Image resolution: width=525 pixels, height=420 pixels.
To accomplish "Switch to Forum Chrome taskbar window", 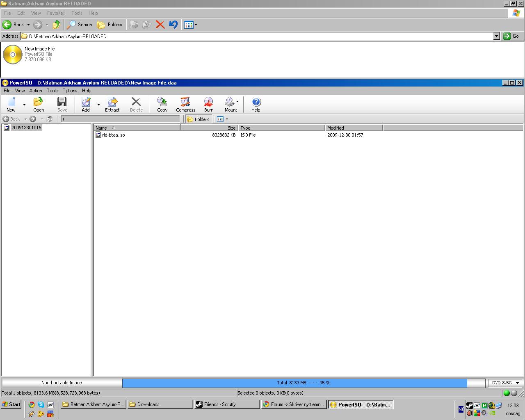I will pyautogui.click(x=294, y=404).
